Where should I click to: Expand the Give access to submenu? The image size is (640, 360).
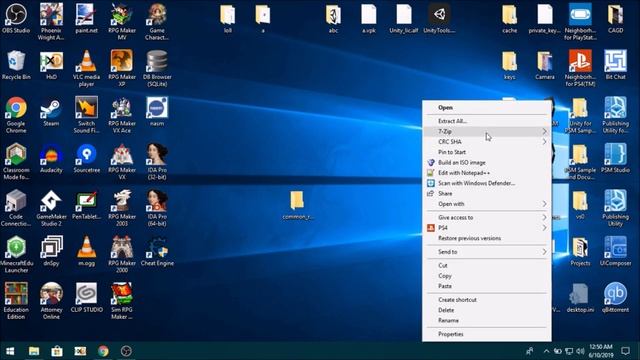pos(487,218)
